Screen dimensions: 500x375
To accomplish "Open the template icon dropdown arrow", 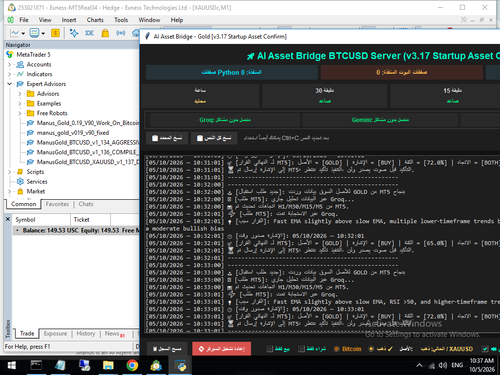I will coord(43,33).
